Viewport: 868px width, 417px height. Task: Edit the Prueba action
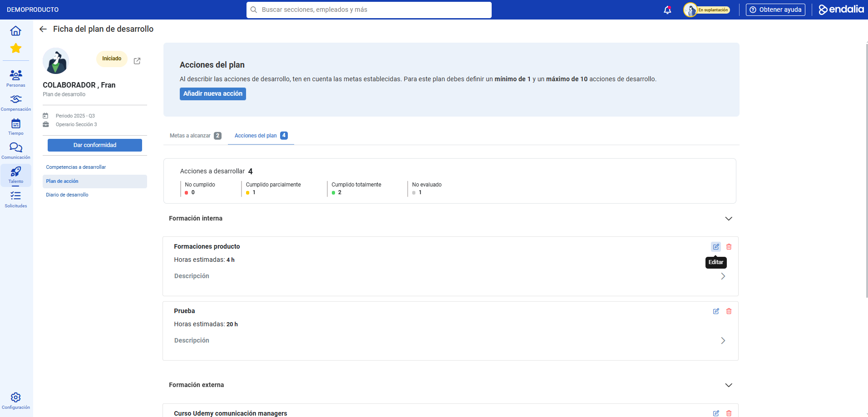coord(716,311)
